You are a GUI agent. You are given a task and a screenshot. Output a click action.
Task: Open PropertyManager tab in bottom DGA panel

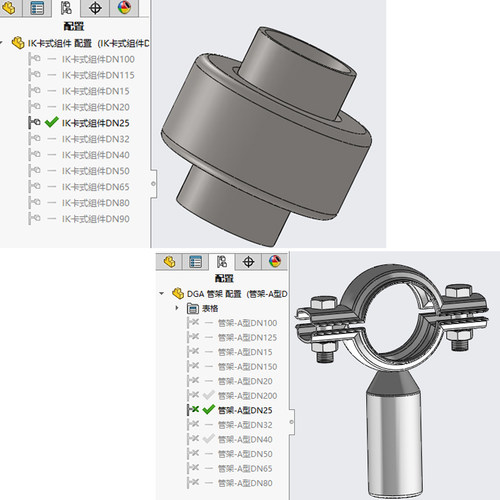(195, 262)
